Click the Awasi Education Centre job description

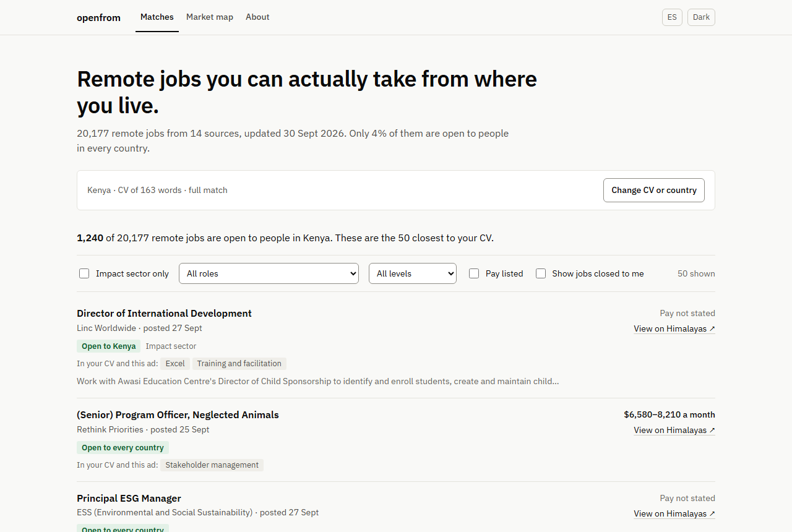point(318,381)
